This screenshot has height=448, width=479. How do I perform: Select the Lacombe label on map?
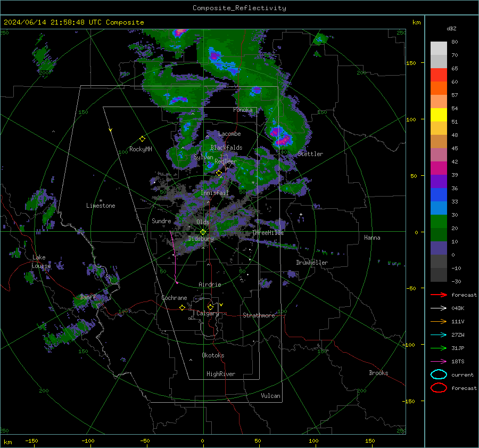coord(229,134)
